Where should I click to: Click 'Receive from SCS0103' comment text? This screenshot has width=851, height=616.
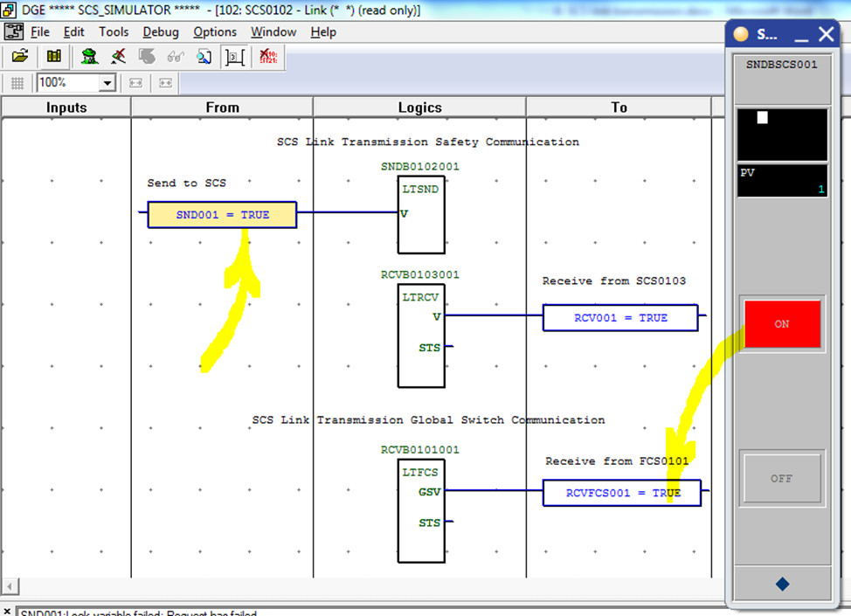614,280
